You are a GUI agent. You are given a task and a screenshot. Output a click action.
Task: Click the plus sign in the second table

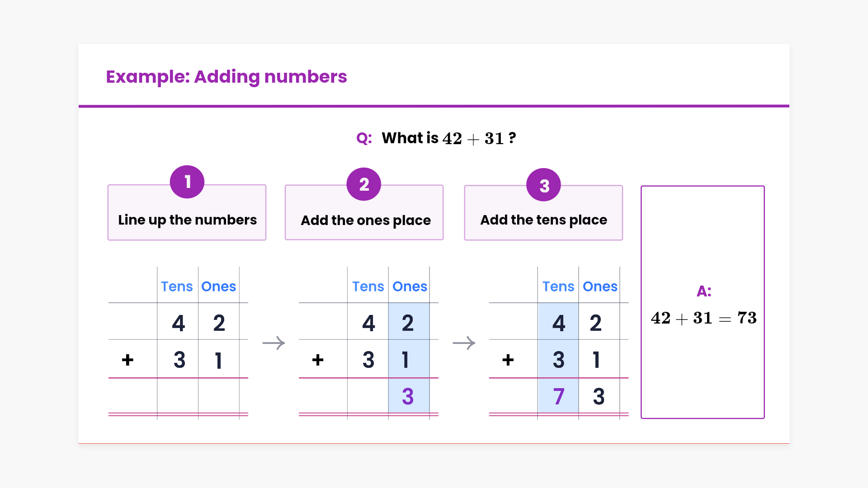tap(318, 360)
